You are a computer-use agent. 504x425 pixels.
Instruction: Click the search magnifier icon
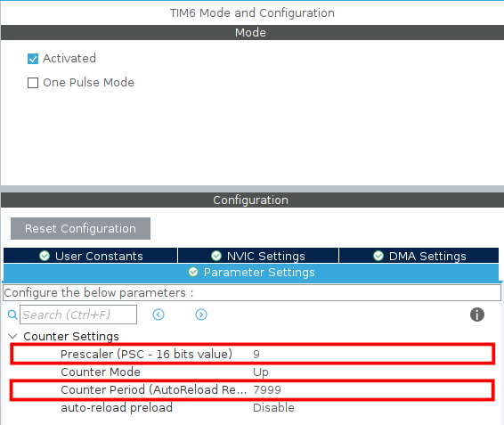tap(12, 315)
